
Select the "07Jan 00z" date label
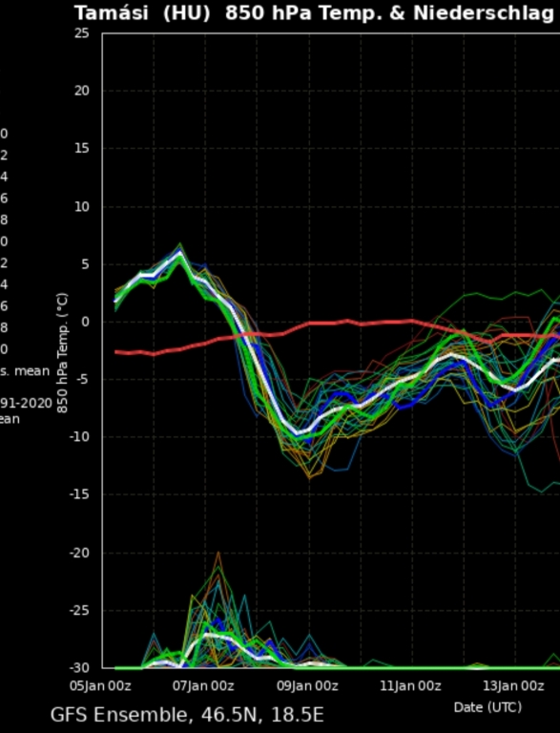pyautogui.click(x=203, y=686)
